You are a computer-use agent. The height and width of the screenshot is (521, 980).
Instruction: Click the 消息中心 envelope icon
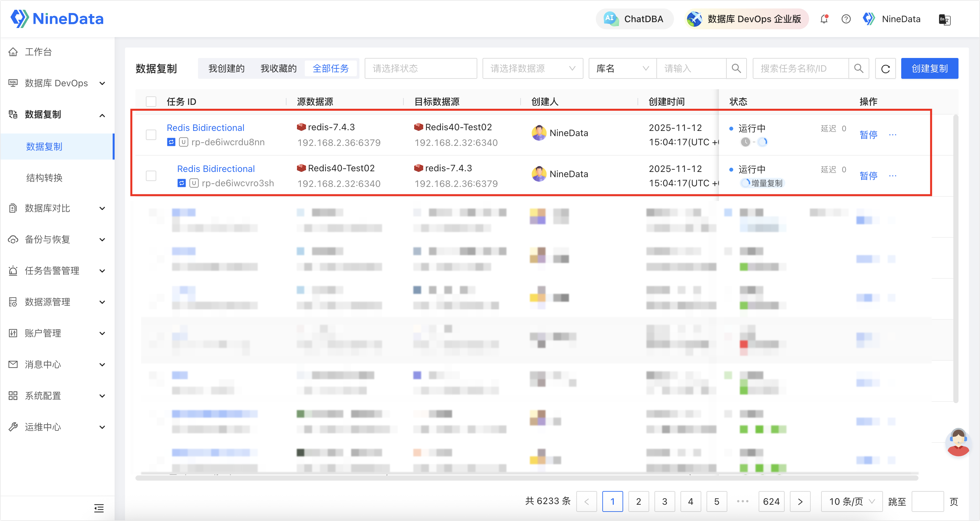click(x=13, y=365)
